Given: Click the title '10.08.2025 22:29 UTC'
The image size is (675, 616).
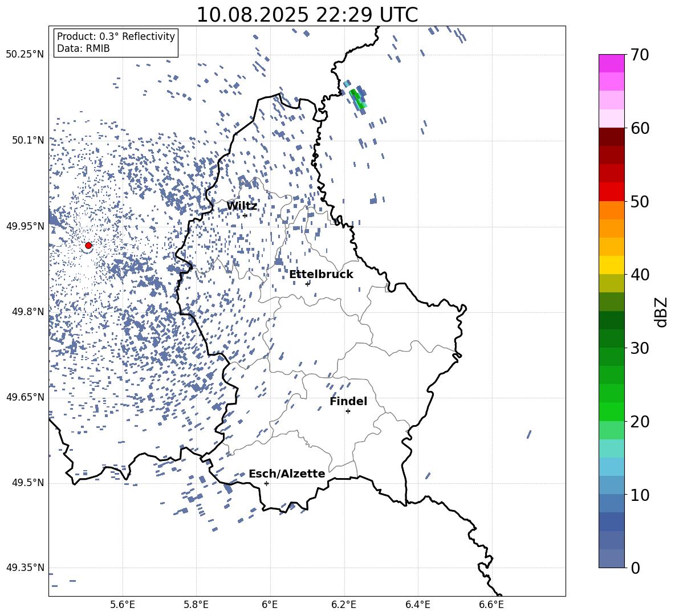Looking at the screenshot, I should (x=307, y=15).
